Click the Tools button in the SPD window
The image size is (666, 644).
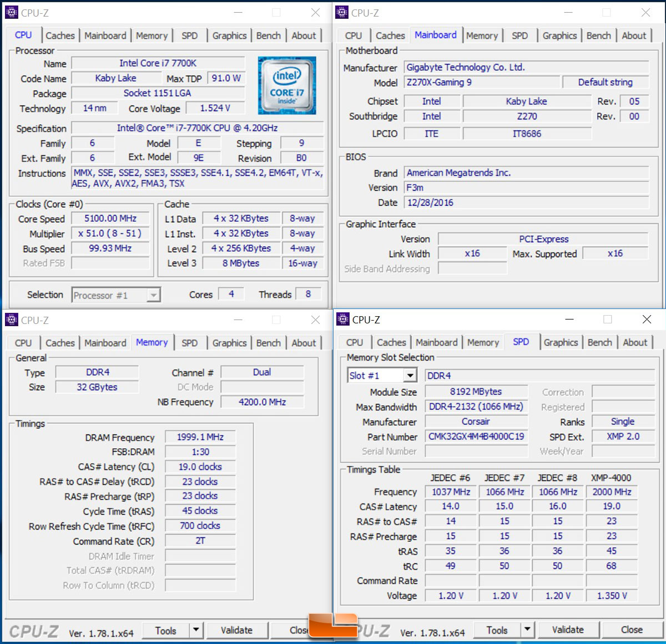[x=497, y=630]
